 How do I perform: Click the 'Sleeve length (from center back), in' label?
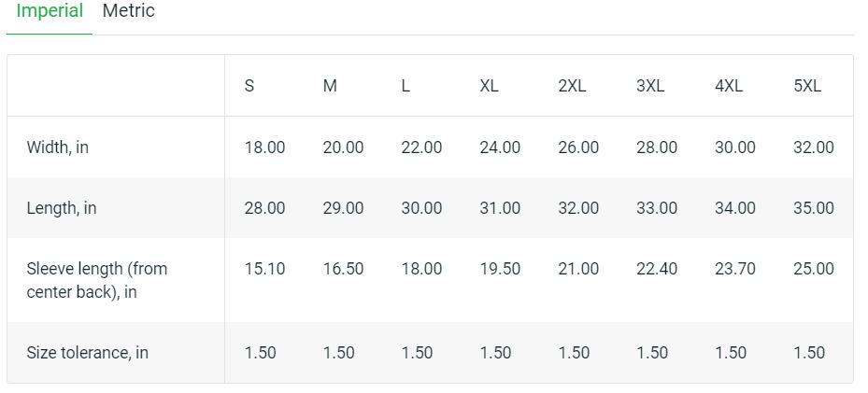pyautogui.click(x=97, y=280)
